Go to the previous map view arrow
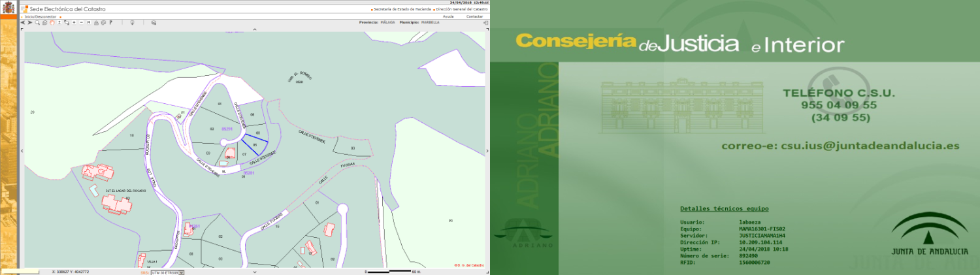The width and height of the screenshot is (980, 275). 23,22
